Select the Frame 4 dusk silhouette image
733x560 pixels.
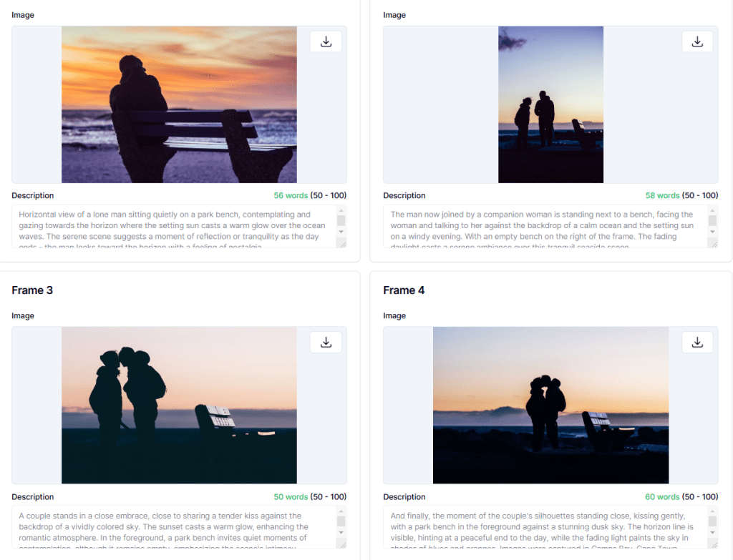click(x=550, y=405)
